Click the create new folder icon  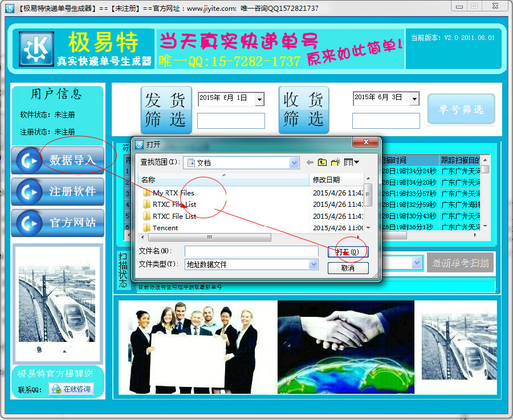coord(335,162)
